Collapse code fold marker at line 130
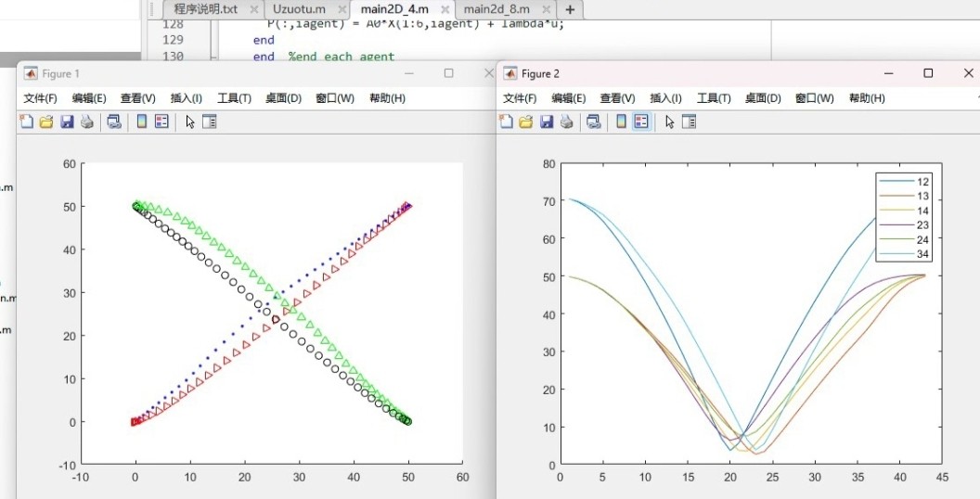This screenshot has width=980, height=499. (x=213, y=57)
